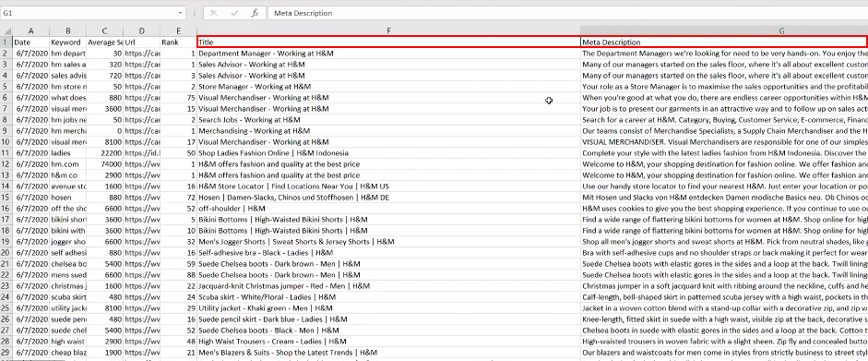Image resolution: width=868 pixels, height=361 pixels.
Task: Select row 20 header
Action: (6, 252)
